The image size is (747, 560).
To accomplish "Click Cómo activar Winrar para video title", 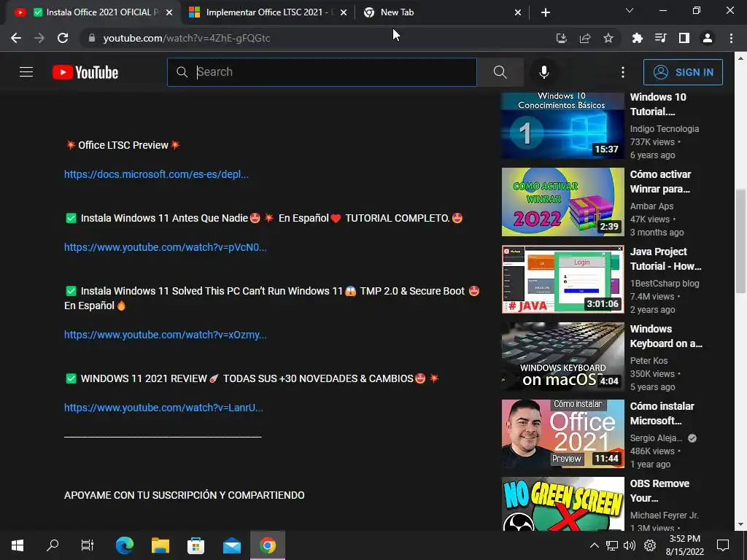I will [x=660, y=182].
